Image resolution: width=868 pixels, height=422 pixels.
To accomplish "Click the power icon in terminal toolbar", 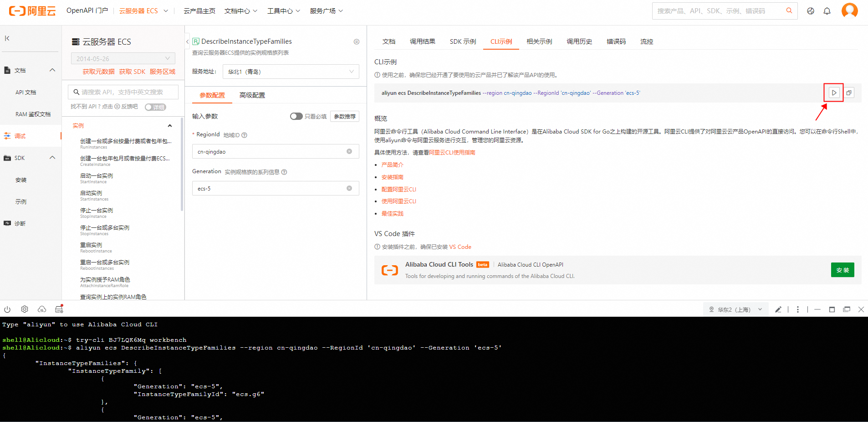I will [x=7, y=309].
